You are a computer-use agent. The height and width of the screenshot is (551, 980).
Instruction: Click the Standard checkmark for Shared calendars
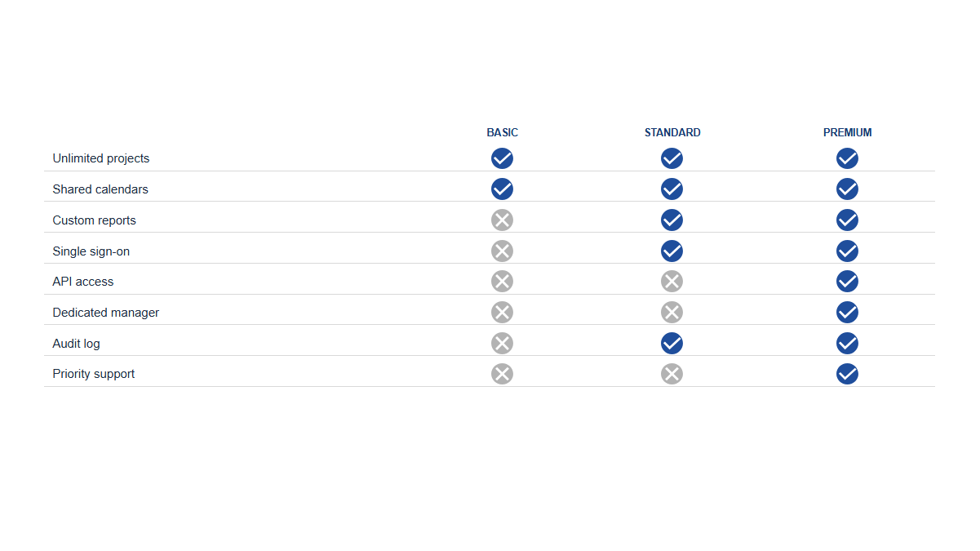672,189
